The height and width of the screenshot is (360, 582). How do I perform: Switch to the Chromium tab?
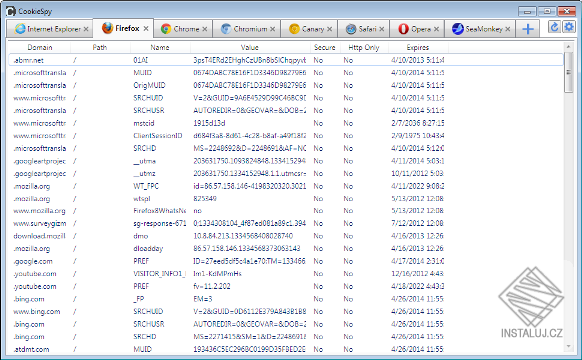(x=246, y=29)
